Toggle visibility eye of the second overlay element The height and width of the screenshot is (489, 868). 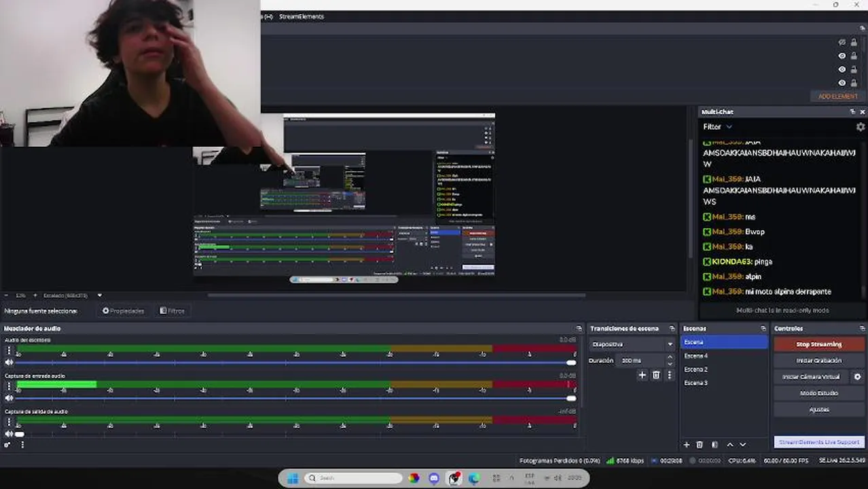pos(842,56)
